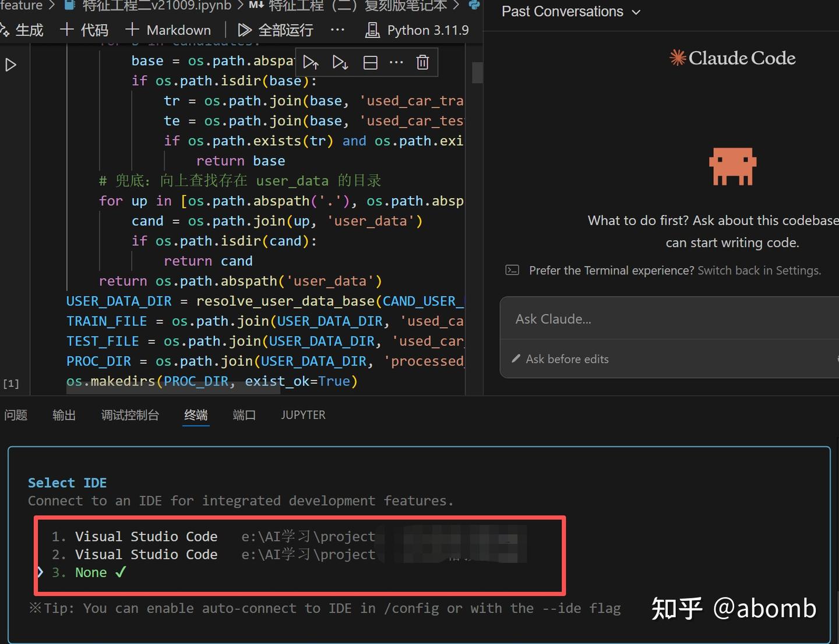Expand the Past Conversations dropdown
The image size is (839, 644).
(x=571, y=12)
